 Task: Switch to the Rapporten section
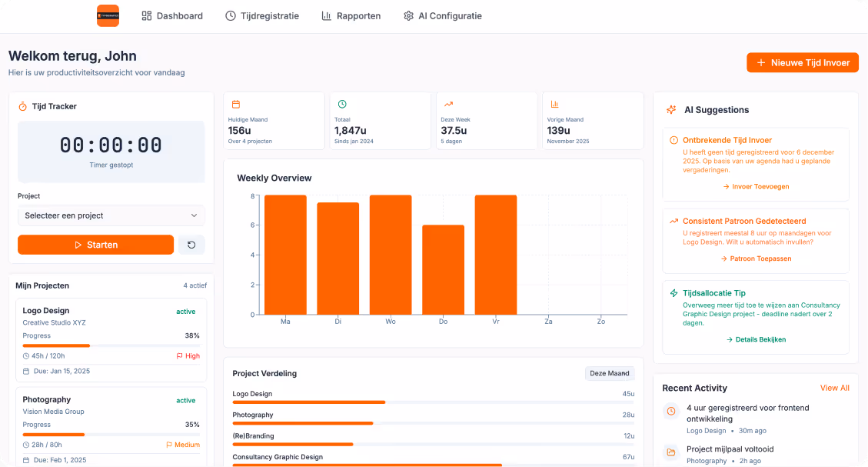click(x=351, y=15)
